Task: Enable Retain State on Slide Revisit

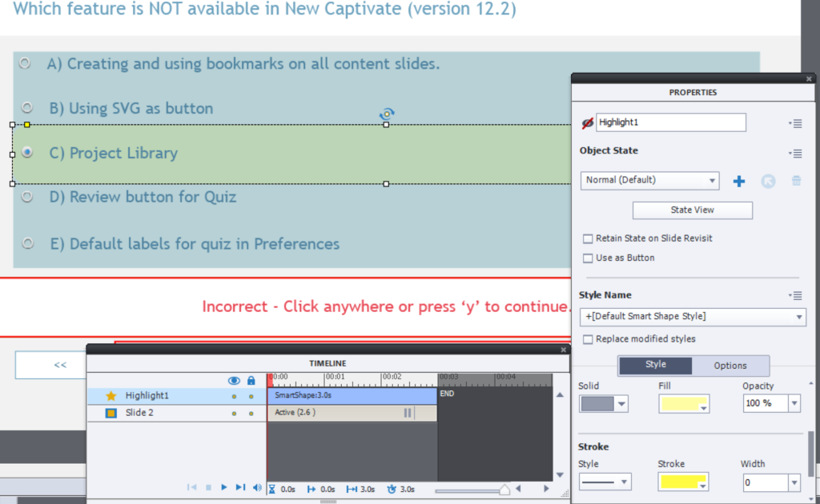Action: (589, 238)
